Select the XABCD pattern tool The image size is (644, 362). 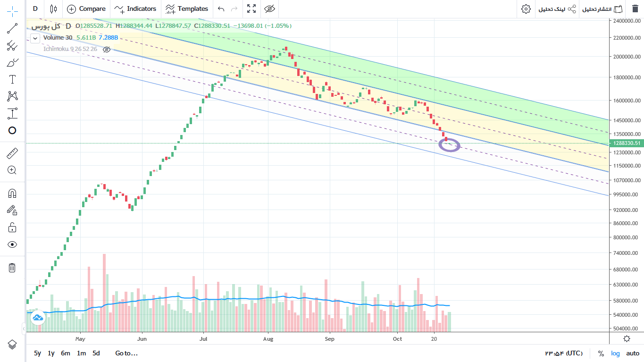click(12, 96)
